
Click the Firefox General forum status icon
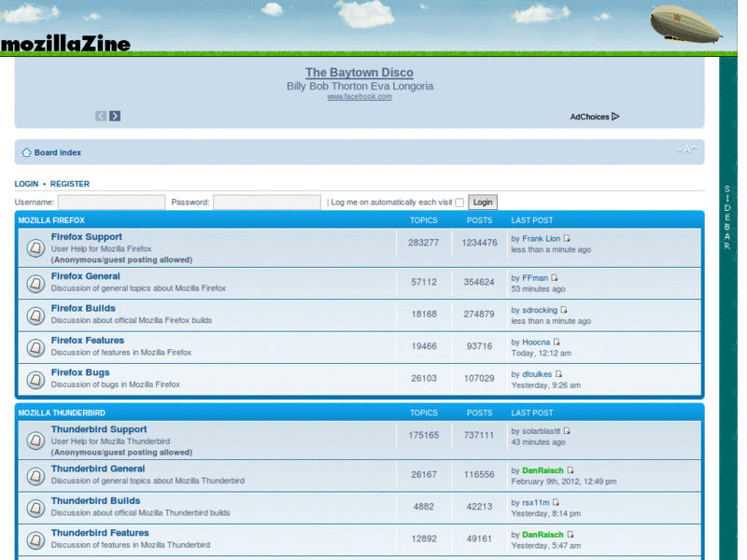point(35,284)
